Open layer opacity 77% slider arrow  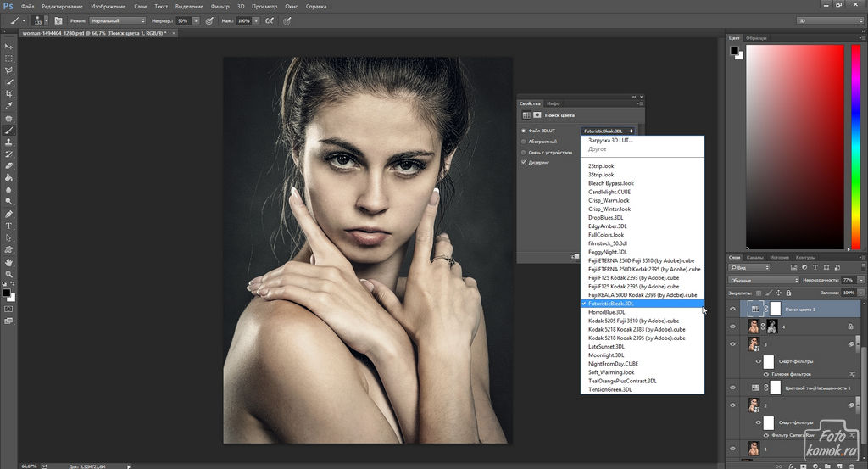[861, 280]
